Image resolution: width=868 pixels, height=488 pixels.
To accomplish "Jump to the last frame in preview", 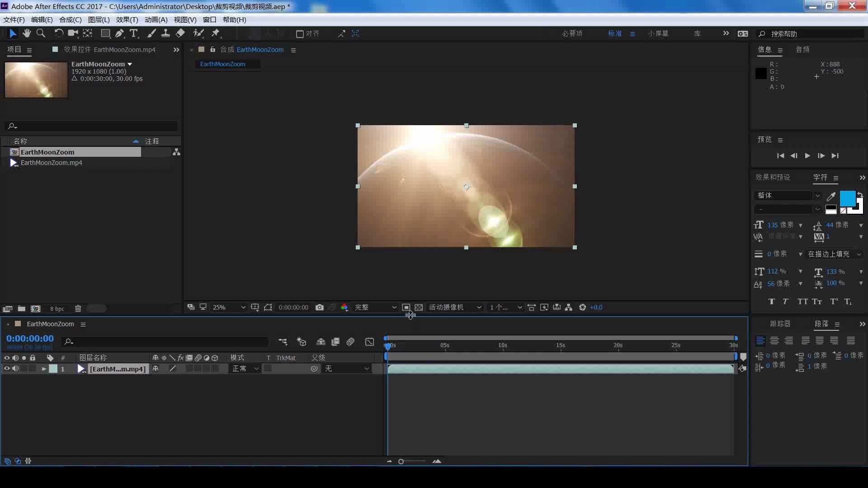I will [835, 155].
